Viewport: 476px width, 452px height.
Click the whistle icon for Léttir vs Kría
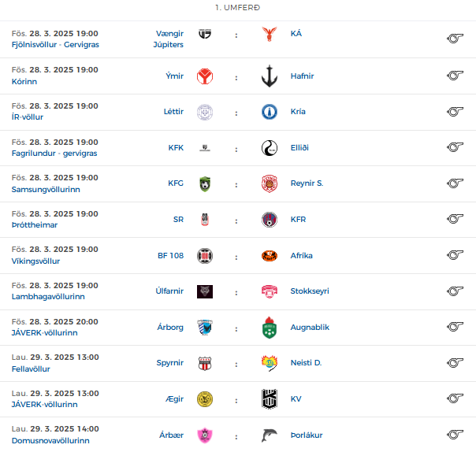click(455, 112)
